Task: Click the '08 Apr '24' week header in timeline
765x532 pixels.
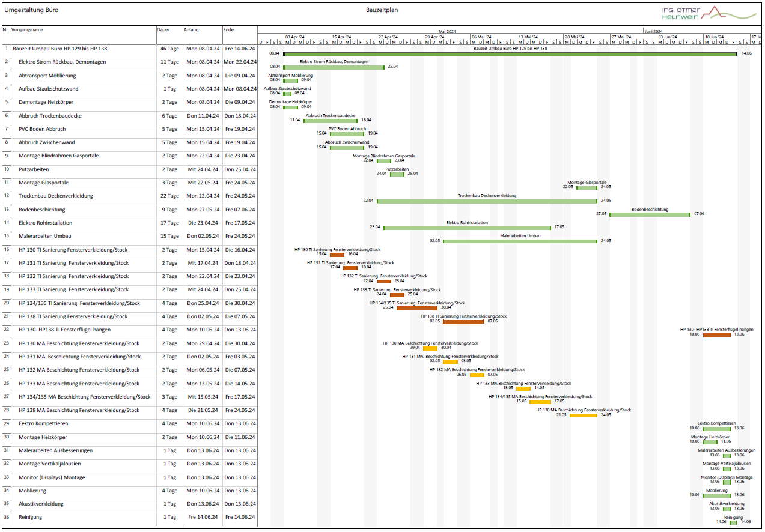Action: [294, 36]
